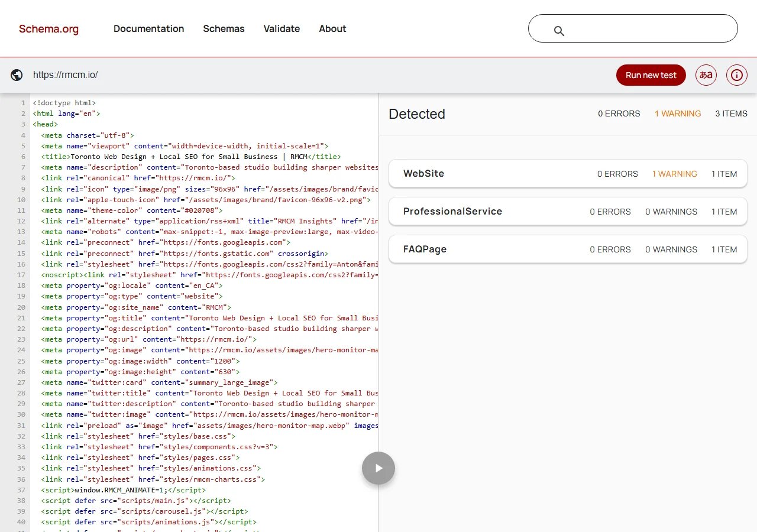
Task: Click the window.RMCM_ANIMATE script line
Action: tap(124, 490)
